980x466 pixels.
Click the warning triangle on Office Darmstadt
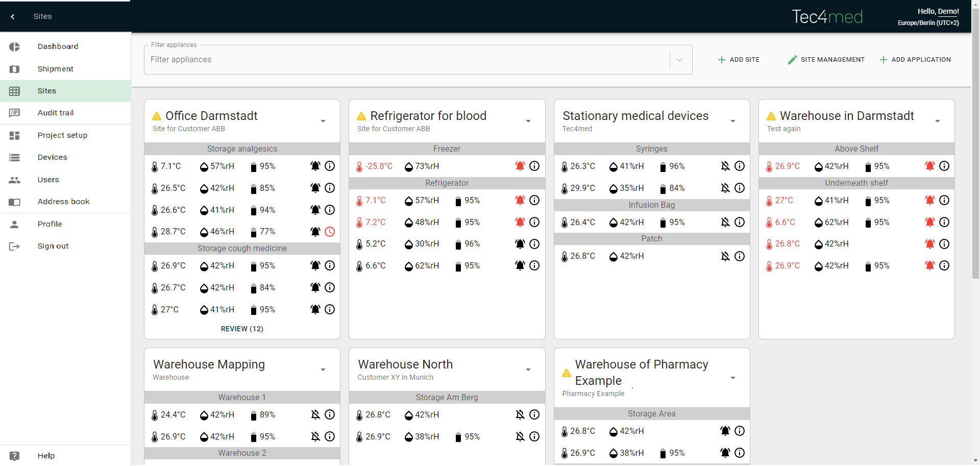point(157,116)
